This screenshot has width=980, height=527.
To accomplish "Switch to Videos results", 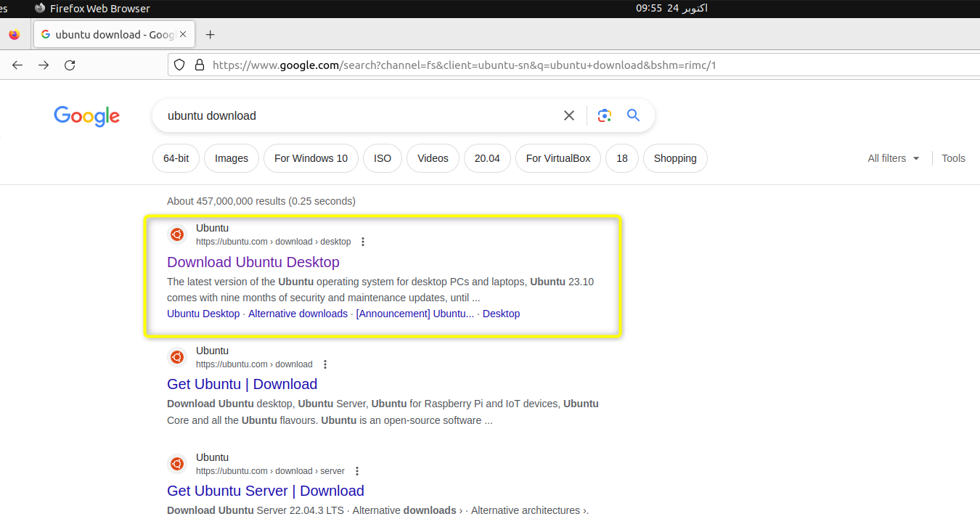I will tap(433, 158).
